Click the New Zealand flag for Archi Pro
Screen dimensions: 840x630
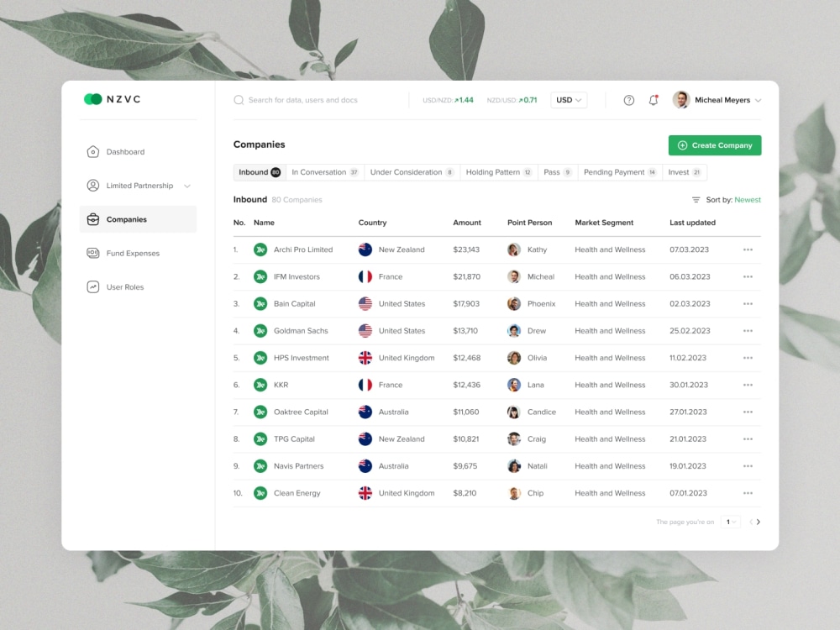pos(365,249)
